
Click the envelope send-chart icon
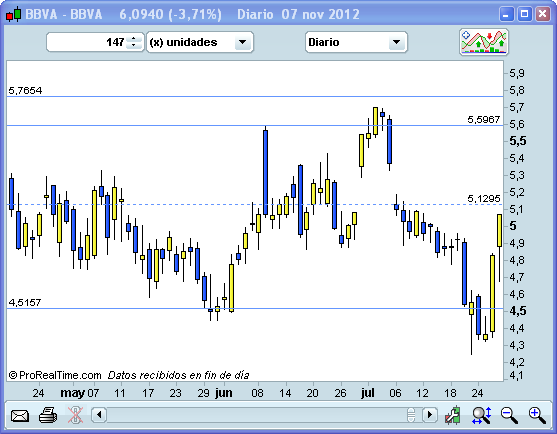click(20, 415)
